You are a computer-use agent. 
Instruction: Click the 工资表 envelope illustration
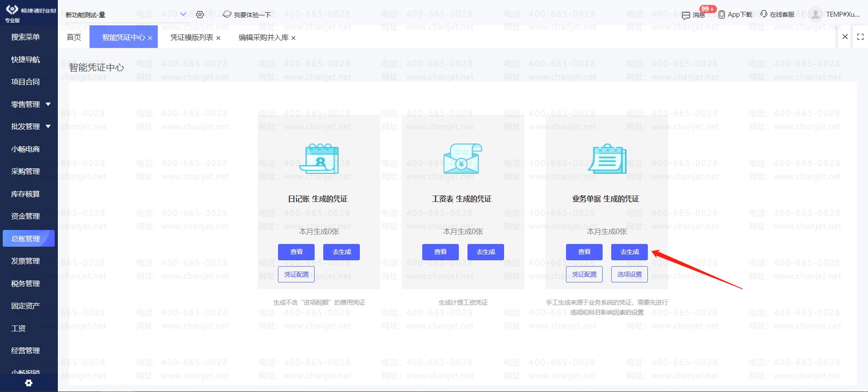tap(463, 158)
